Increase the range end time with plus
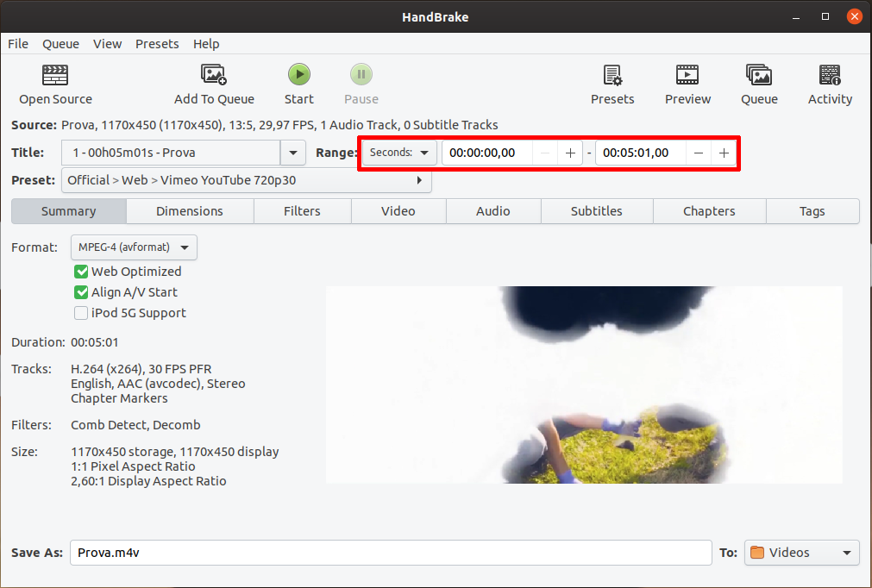Viewport: 872px width, 588px height. [x=724, y=153]
